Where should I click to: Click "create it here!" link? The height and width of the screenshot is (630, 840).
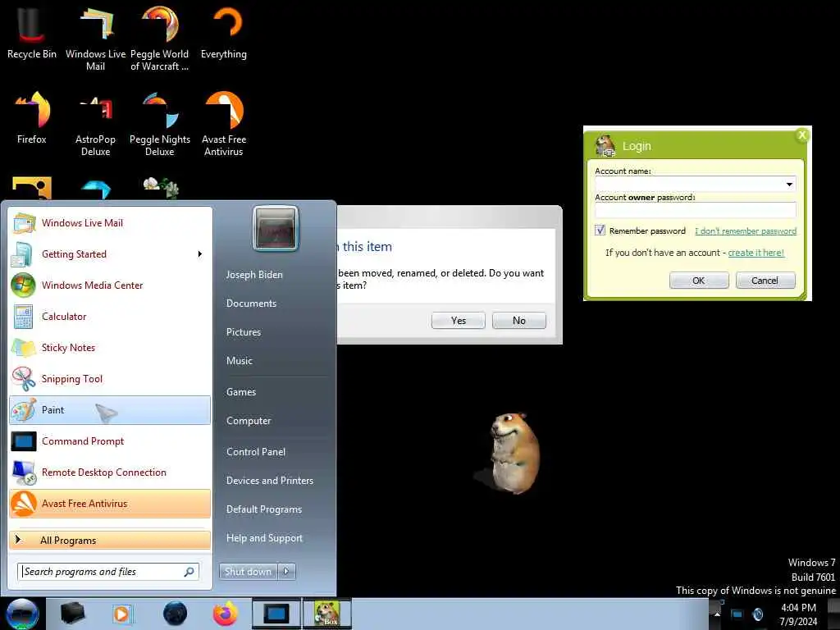756,253
